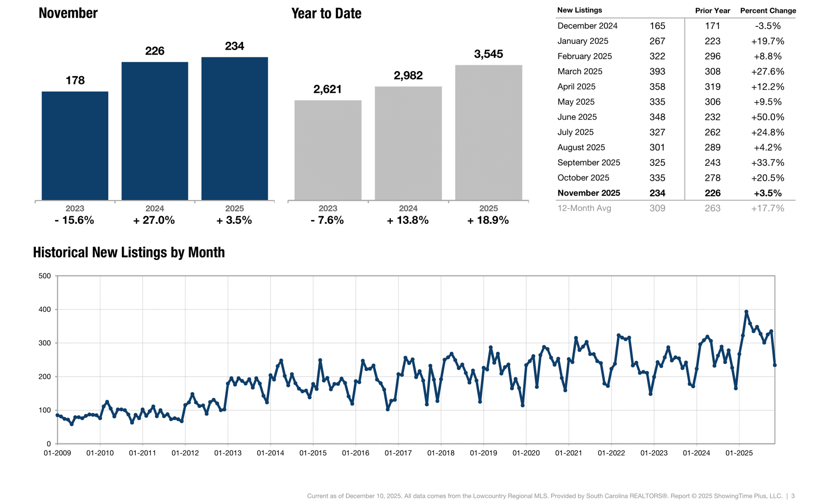Select the Year to Date 2024 bar
The width and height of the screenshot is (830, 504).
[x=408, y=143]
